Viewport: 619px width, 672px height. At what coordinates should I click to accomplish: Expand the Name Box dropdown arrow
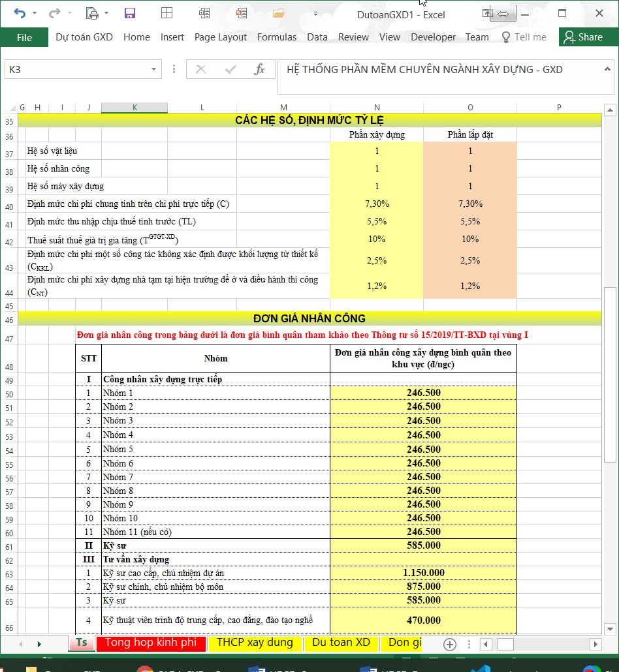[x=154, y=69]
